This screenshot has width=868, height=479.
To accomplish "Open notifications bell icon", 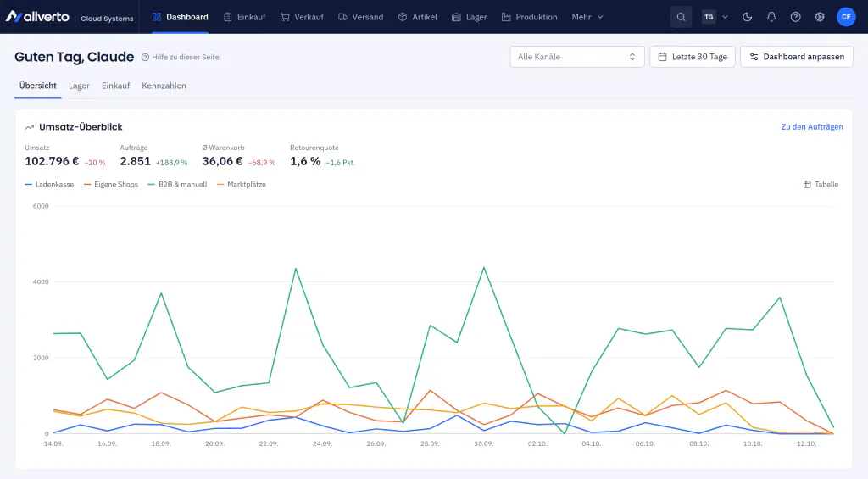I will pyautogui.click(x=771, y=17).
